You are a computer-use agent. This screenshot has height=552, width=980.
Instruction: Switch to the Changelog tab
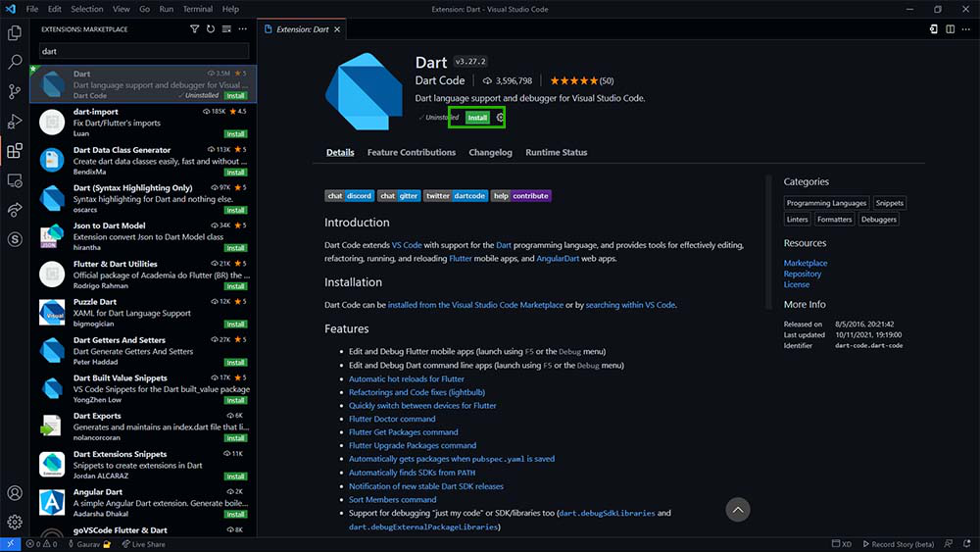tap(490, 152)
